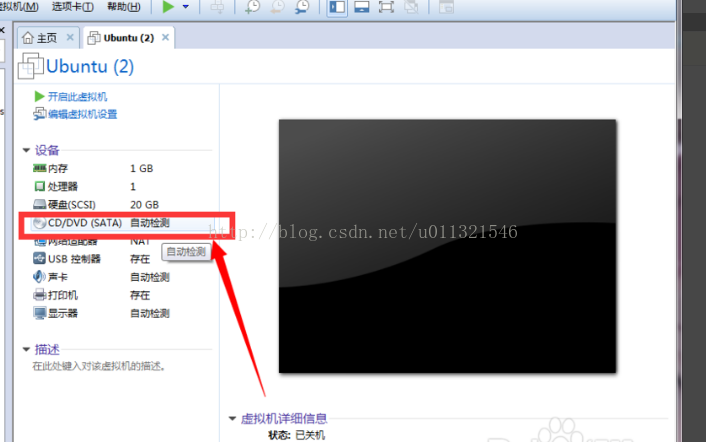Click the 存在 value beside 打印机

pyautogui.click(x=140, y=295)
